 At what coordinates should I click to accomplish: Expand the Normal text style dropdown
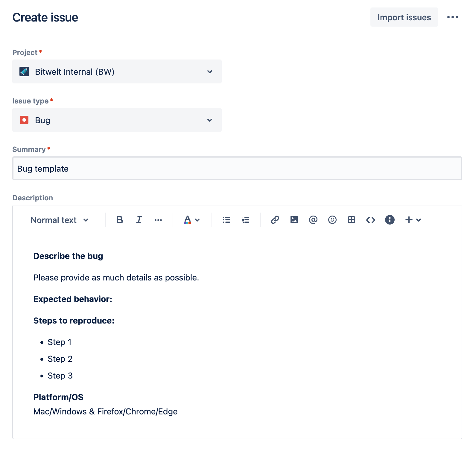point(60,220)
